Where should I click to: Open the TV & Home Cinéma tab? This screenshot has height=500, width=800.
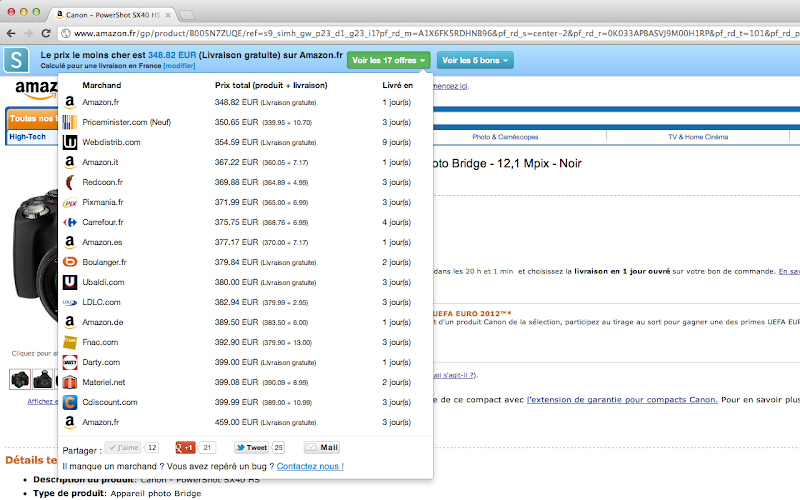pyautogui.click(x=698, y=137)
